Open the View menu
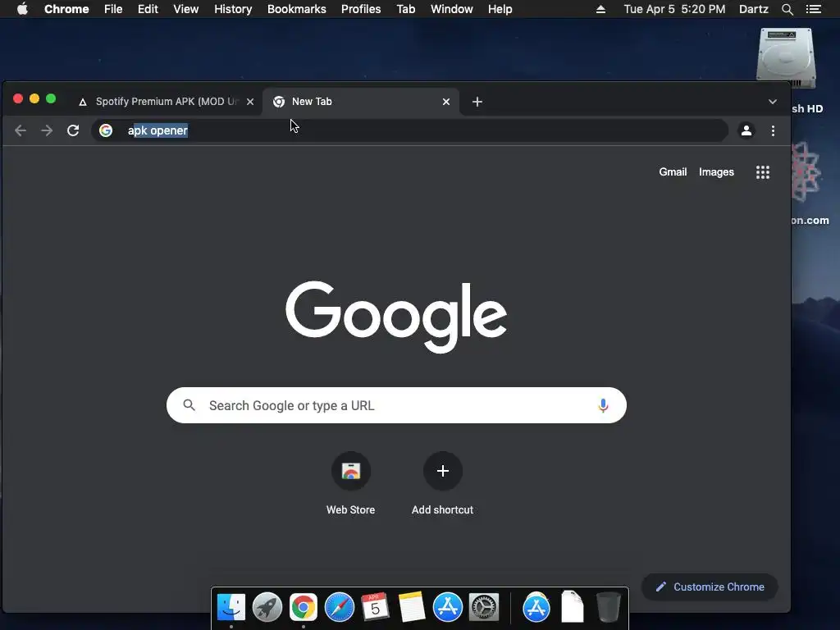 [186, 9]
